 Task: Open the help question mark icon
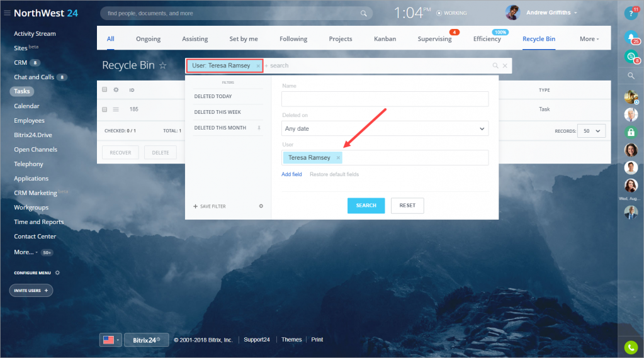pyautogui.click(x=631, y=14)
